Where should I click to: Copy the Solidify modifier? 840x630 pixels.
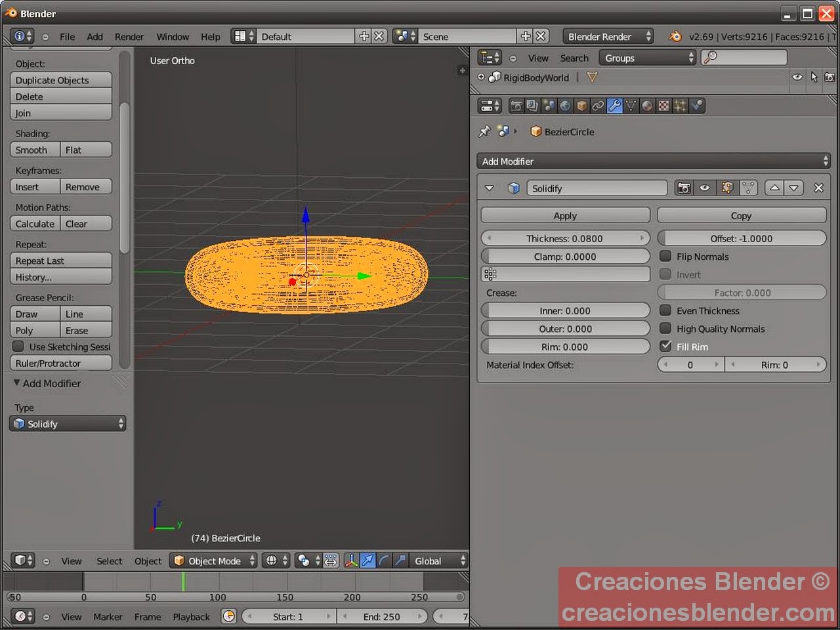[x=741, y=215]
